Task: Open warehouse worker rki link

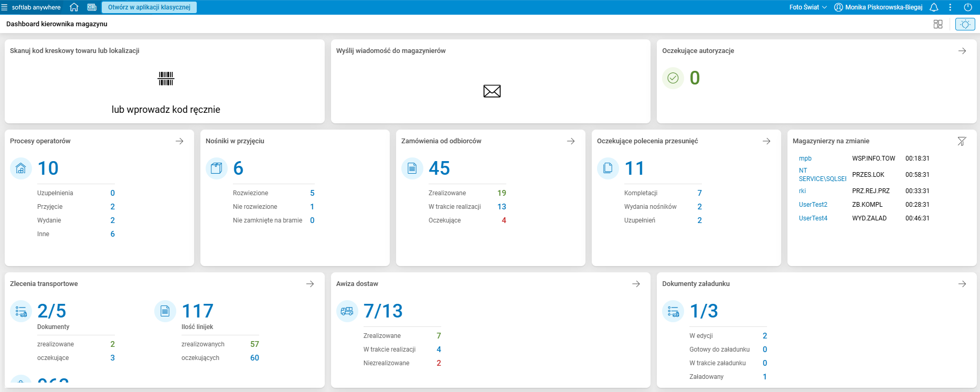Action: point(803,191)
